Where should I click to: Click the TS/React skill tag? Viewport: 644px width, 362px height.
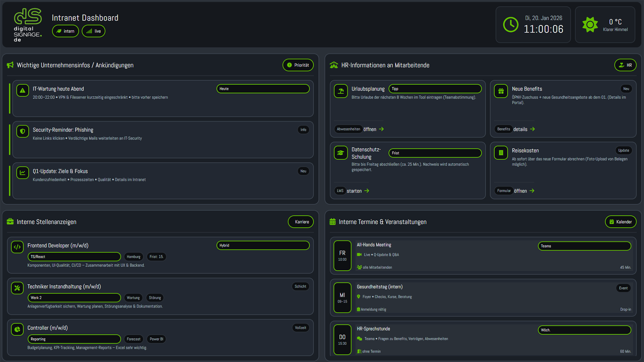pos(74,257)
